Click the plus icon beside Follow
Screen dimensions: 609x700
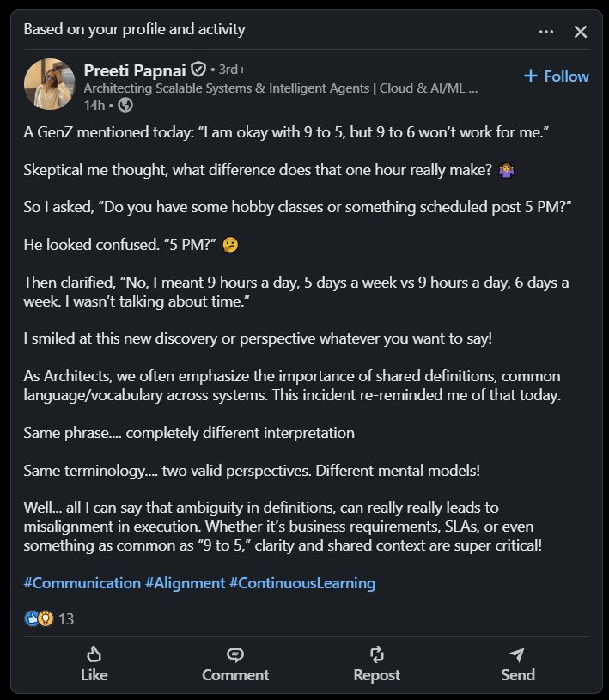tap(530, 76)
